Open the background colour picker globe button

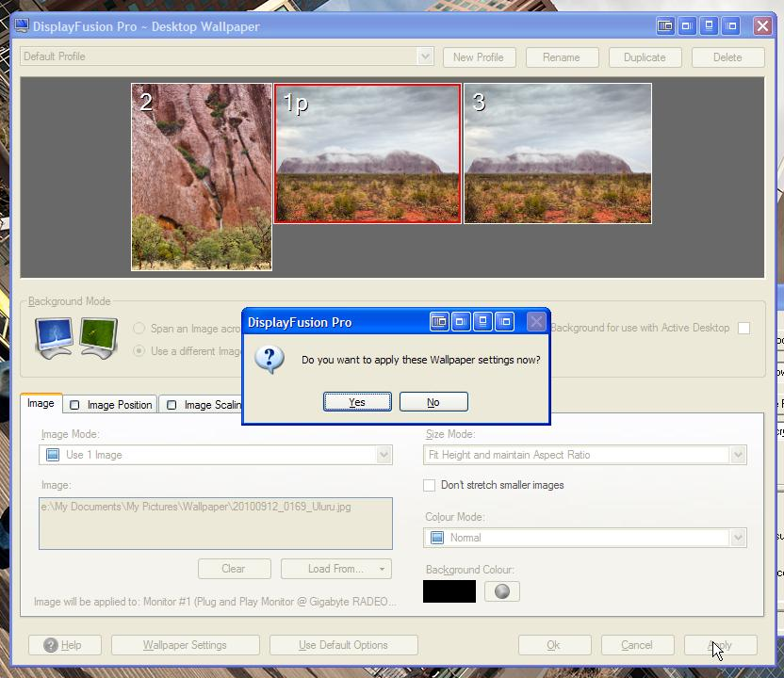click(x=501, y=591)
